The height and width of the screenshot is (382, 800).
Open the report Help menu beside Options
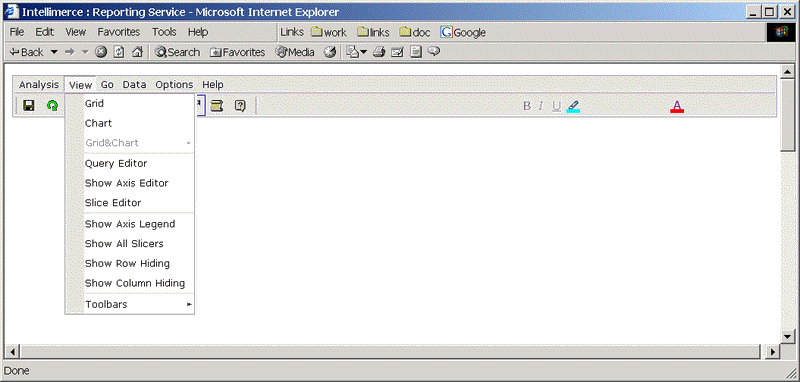(x=212, y=85)
